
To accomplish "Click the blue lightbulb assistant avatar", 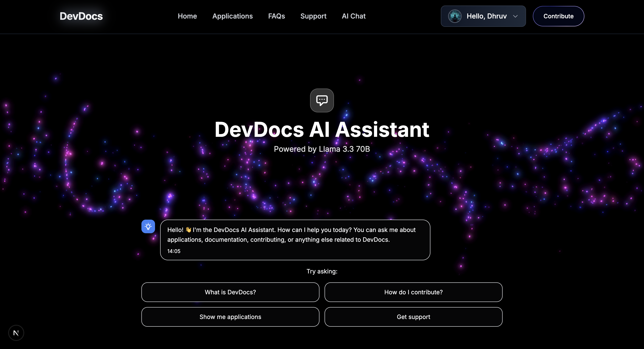I will point(148,226).
